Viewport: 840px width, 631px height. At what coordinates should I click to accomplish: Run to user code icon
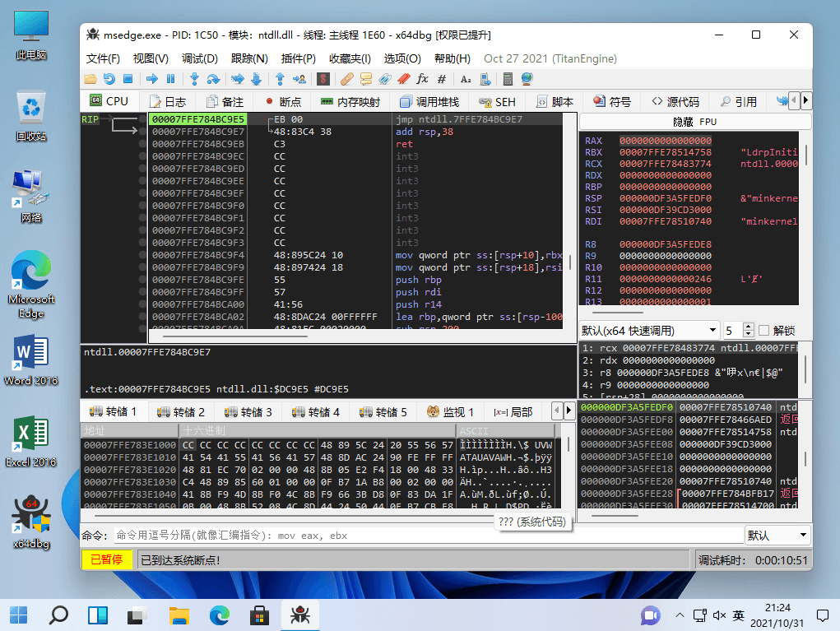tap(299, 79)
